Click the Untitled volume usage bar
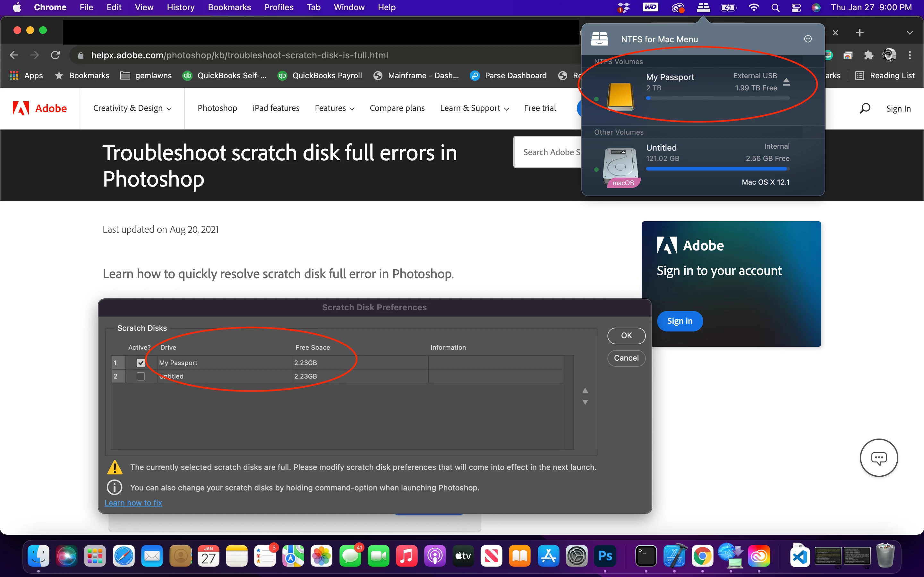The height and width of the screenshot is (577, 924). [x=717, y=169]
